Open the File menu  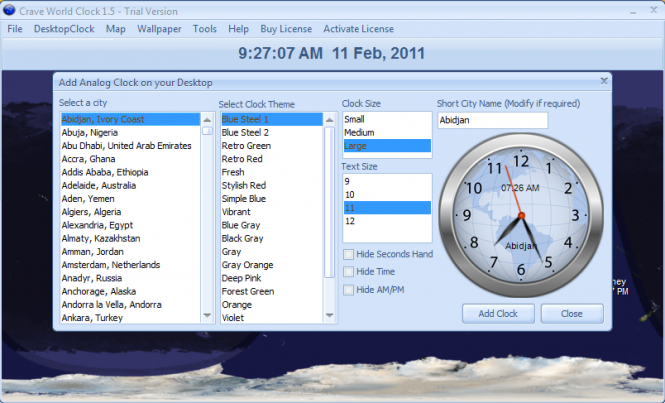pyautogui.click(x=15, y=29)
